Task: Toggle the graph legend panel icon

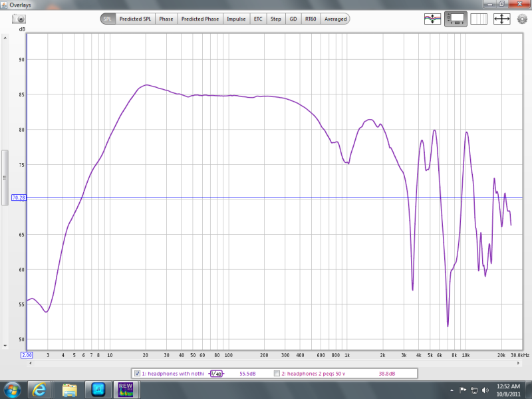Action: click(x=456, y=19)
